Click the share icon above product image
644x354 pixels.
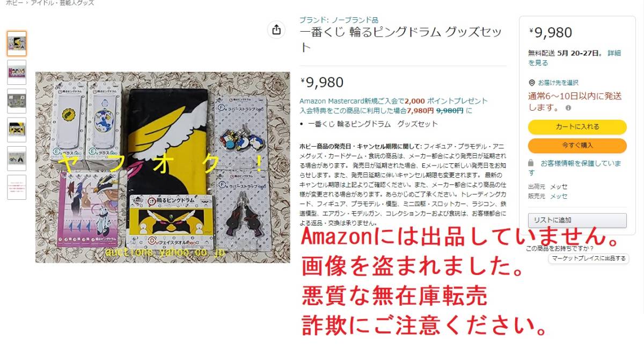pos(276,30)
